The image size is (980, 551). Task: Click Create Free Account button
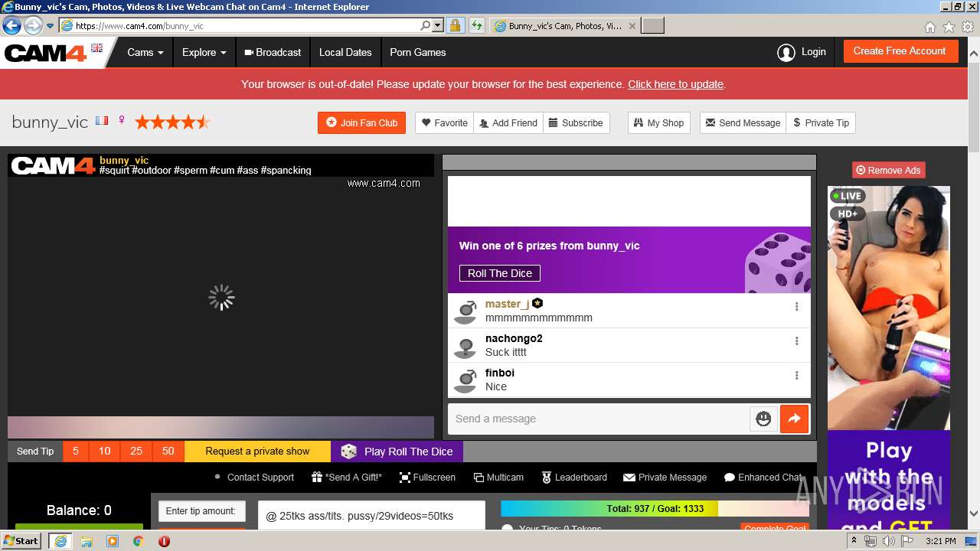pos(900,51)
